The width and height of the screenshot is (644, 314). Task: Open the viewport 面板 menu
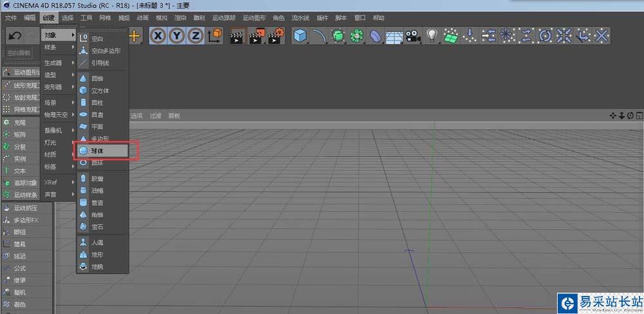[x=174, y=116]
